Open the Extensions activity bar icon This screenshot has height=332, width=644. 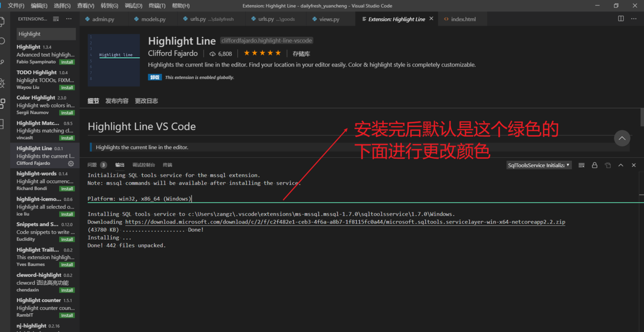click(2, 103)
